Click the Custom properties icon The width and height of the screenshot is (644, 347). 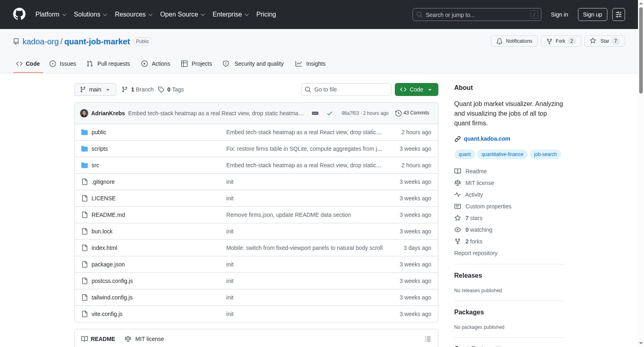[x=458, y=206]
